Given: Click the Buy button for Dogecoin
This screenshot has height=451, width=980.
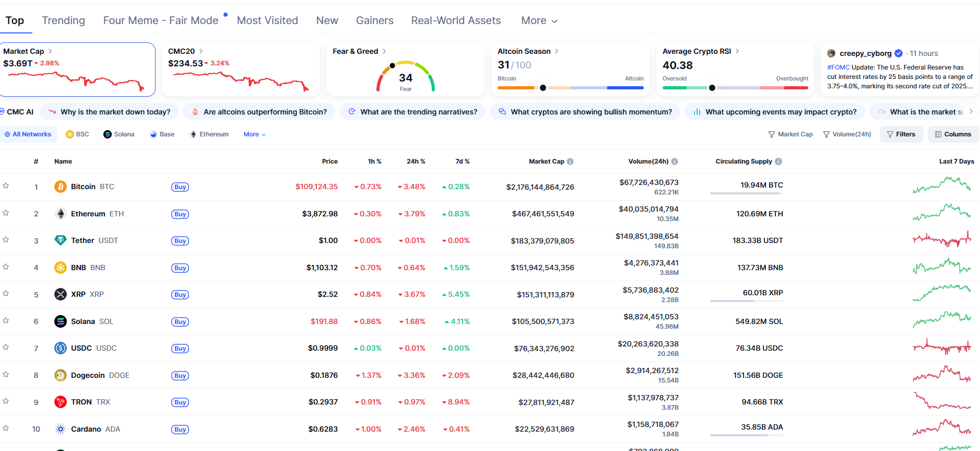Looking at the screenshot, I should point(180,376).
